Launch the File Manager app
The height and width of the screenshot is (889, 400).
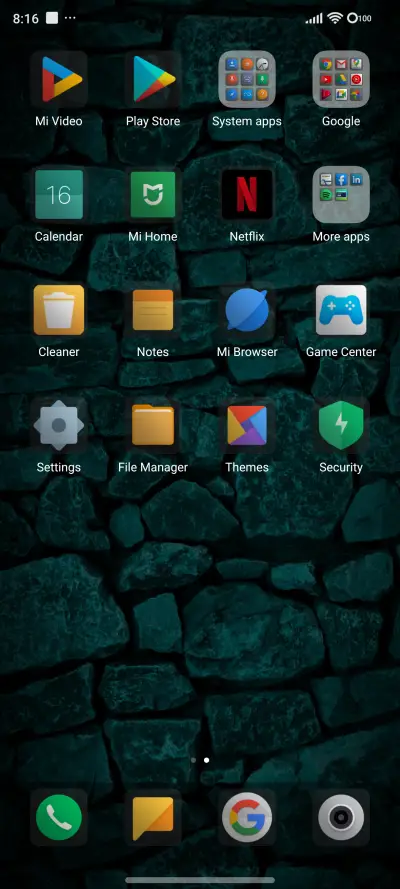(x=153, y=425)
